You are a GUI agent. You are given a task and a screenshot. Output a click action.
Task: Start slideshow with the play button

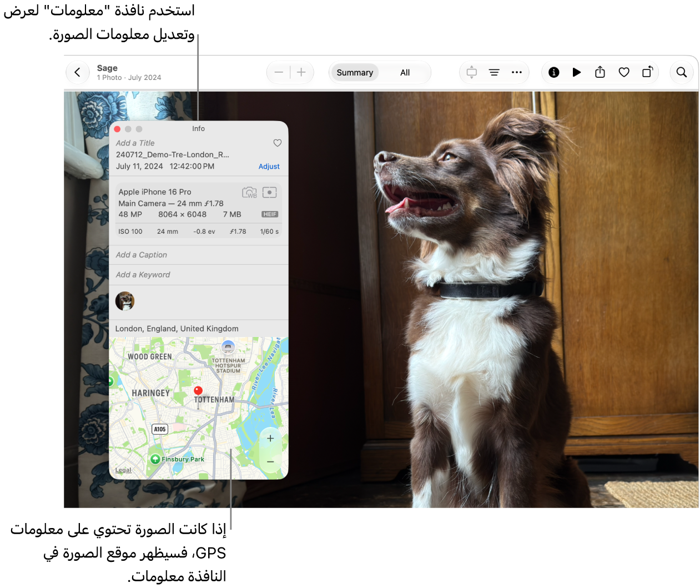577,72
